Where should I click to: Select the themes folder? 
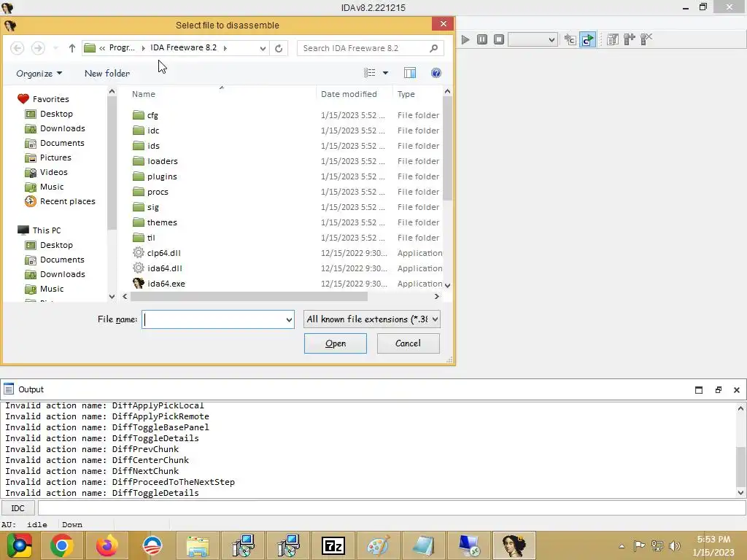(x=162, y=222)
